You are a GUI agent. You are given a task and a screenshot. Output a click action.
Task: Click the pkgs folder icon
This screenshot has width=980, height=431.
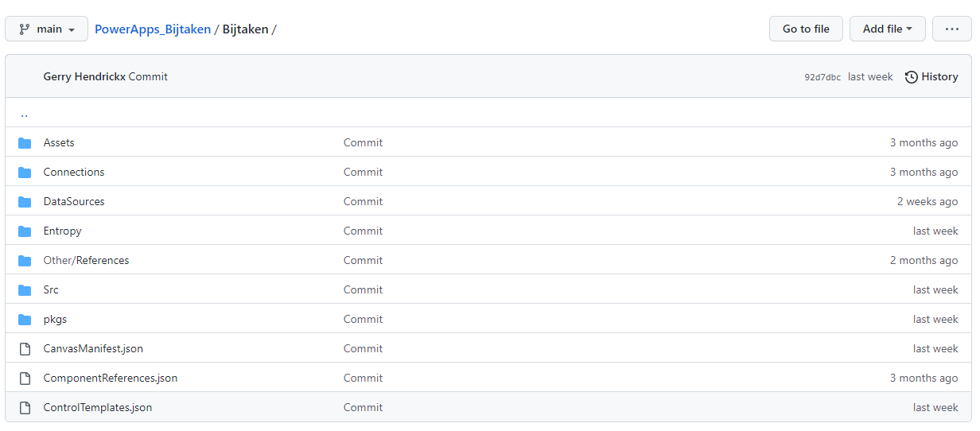click(x=25, y=320)
